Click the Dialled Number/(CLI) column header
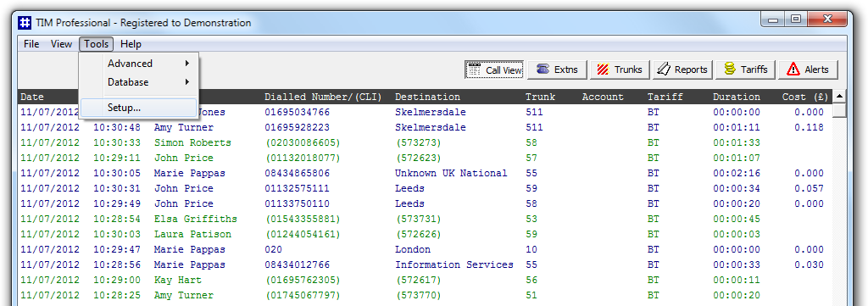This screenshot has width=868, height=306. (x=323, y=97)
